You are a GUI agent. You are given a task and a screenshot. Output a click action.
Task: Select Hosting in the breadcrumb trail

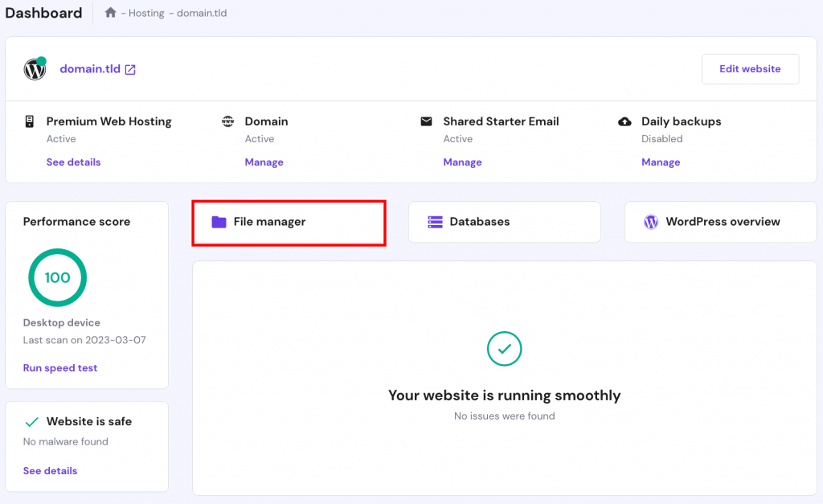click(145, 13)
